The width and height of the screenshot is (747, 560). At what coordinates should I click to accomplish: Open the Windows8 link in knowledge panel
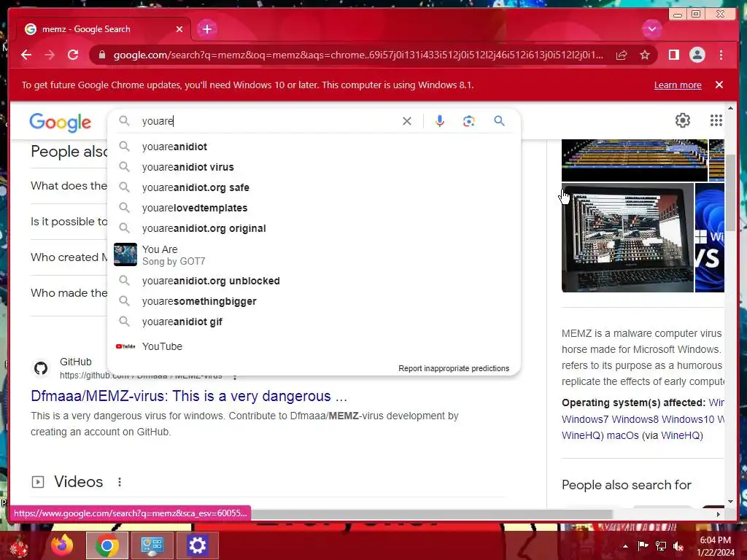tap(635, 419)
